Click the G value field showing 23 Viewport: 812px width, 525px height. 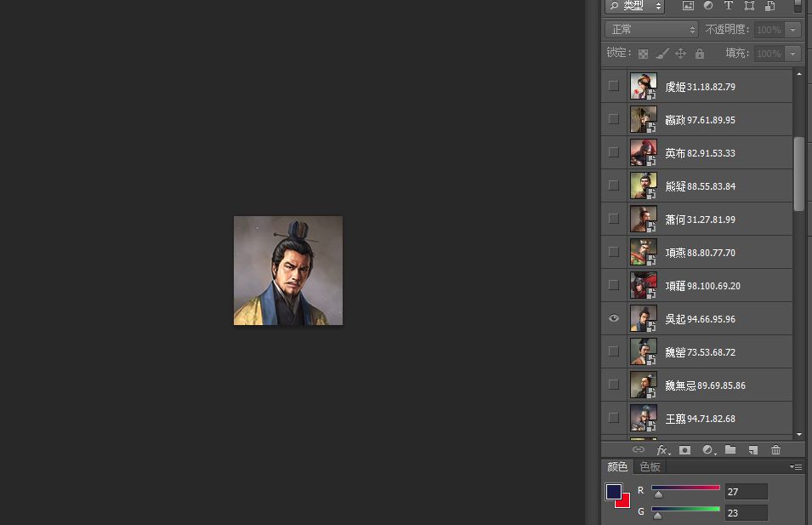746,512
